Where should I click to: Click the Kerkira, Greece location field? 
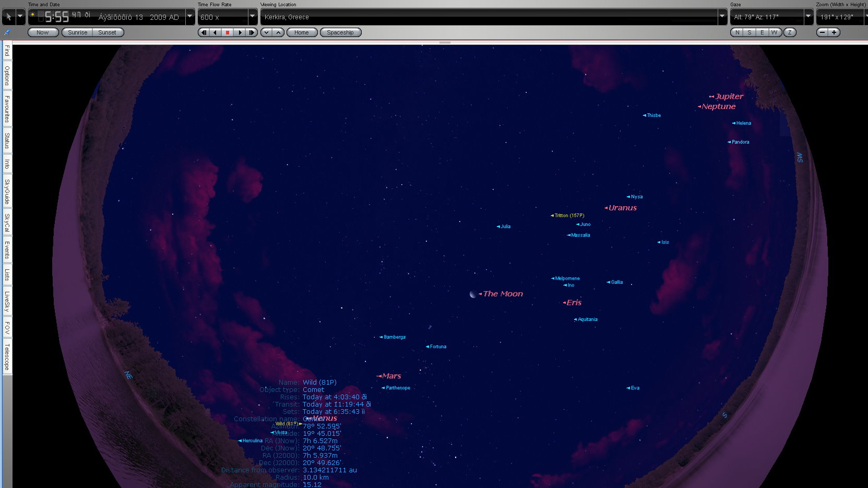coord(489,17)
